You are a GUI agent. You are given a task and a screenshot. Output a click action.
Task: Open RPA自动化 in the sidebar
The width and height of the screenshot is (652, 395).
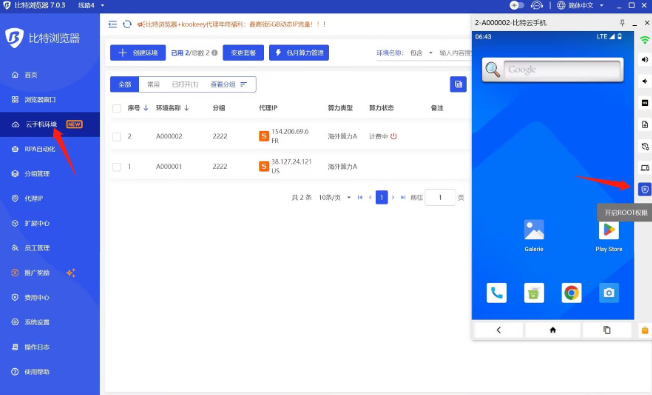coord(33,149)
